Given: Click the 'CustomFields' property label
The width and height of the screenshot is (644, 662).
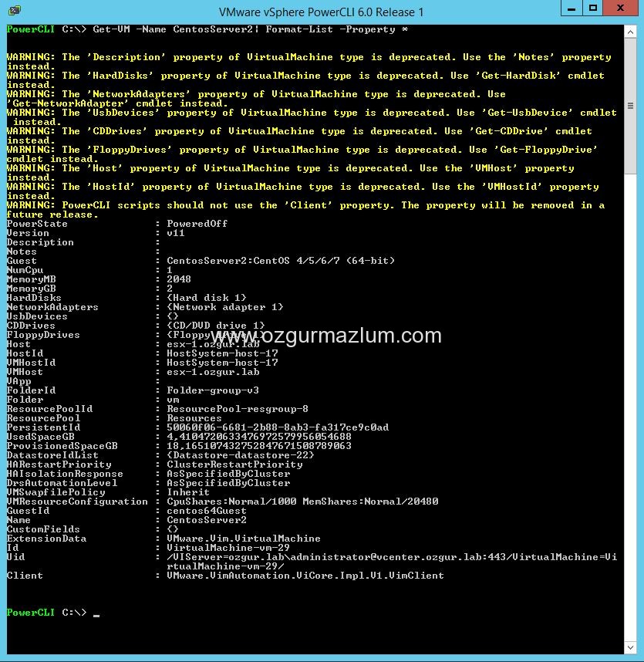Looking at the screenshot, I should tap(43, 529).
